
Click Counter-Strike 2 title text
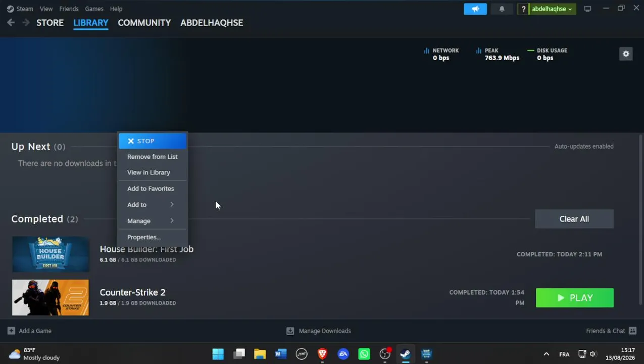tap(132, 292)
